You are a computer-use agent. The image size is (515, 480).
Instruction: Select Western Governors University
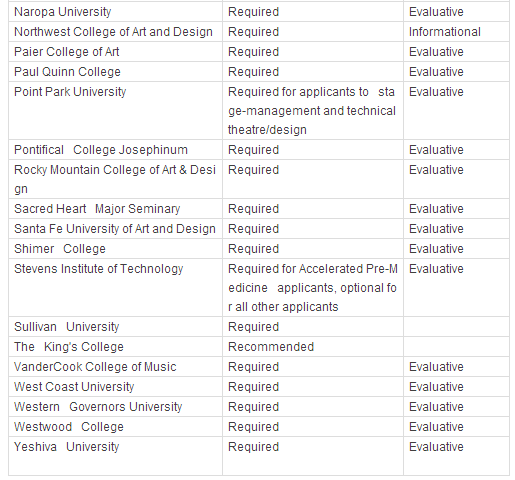[98, 407]
